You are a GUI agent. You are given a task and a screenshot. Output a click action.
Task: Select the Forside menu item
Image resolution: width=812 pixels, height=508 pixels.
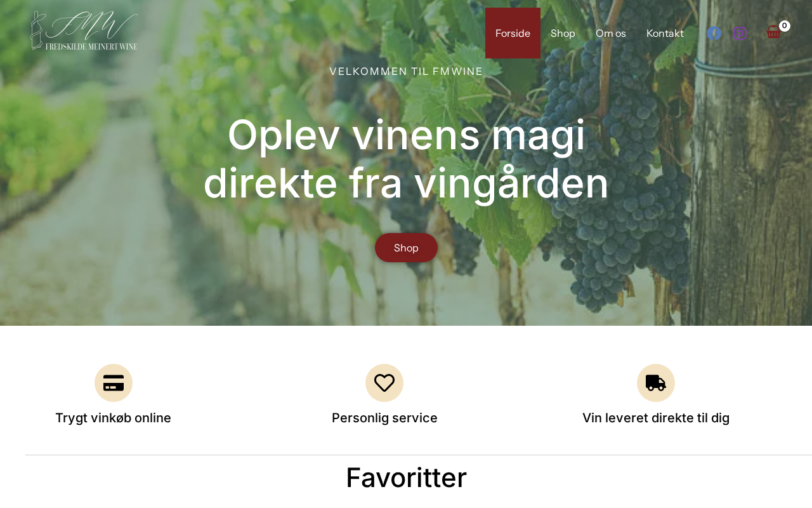click(x=513, y=33)
